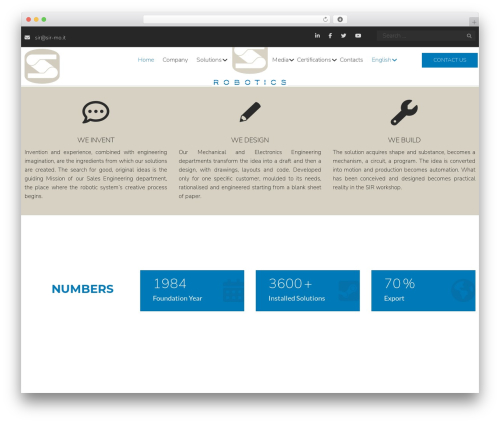Click the SIR logo at left

[42, 66]
